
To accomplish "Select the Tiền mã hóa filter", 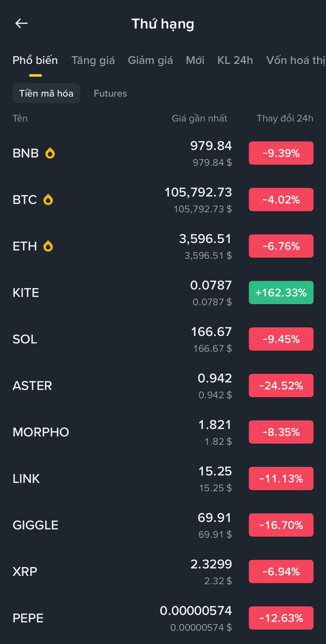I will pyautogui.click(x=46, y=93).
